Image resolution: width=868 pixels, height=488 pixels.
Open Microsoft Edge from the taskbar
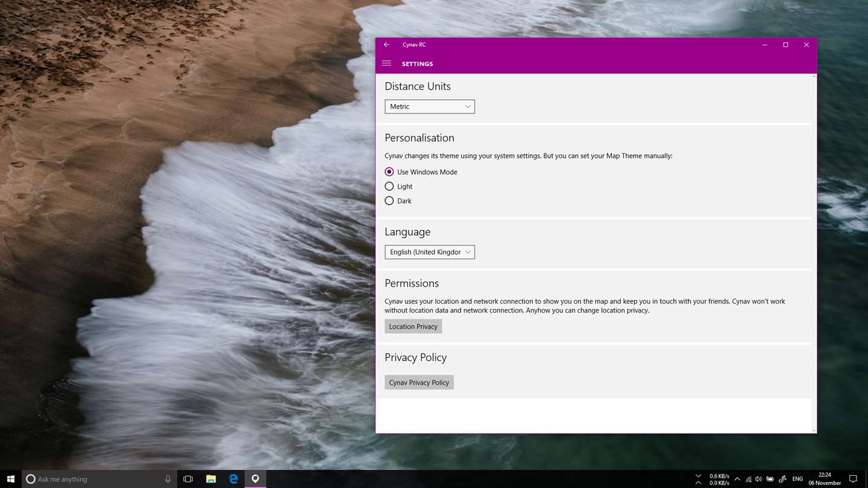pyautogui.click(x=233, y=479)
